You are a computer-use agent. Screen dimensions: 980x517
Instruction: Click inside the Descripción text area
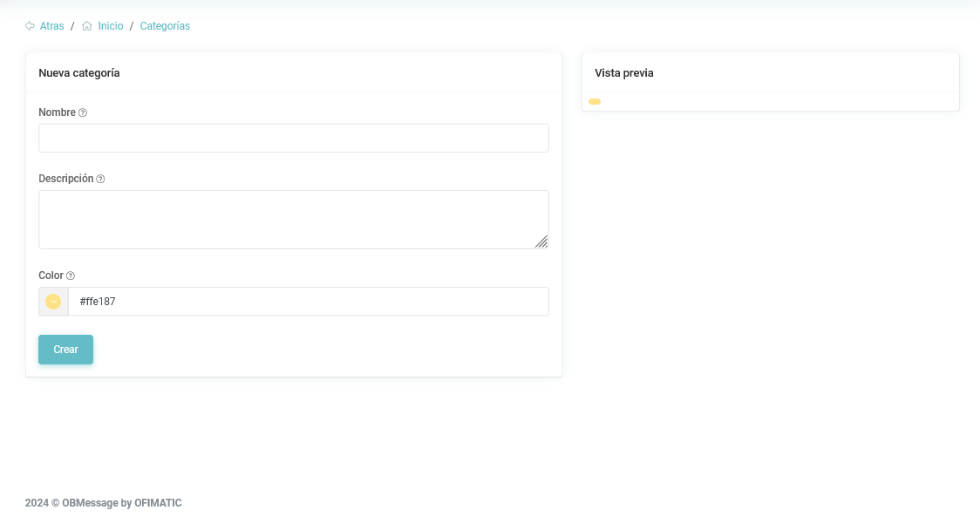coord(293,219)
